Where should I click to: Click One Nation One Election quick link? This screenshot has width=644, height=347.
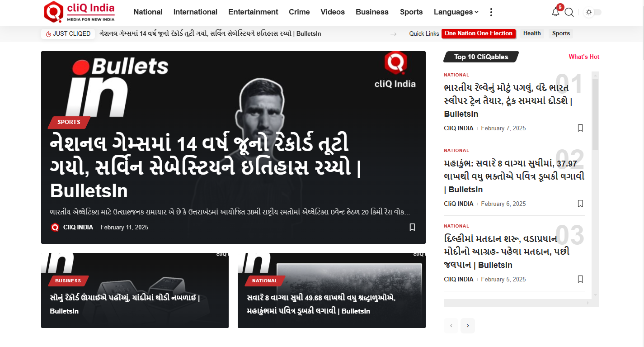click(x=479, y=33)
